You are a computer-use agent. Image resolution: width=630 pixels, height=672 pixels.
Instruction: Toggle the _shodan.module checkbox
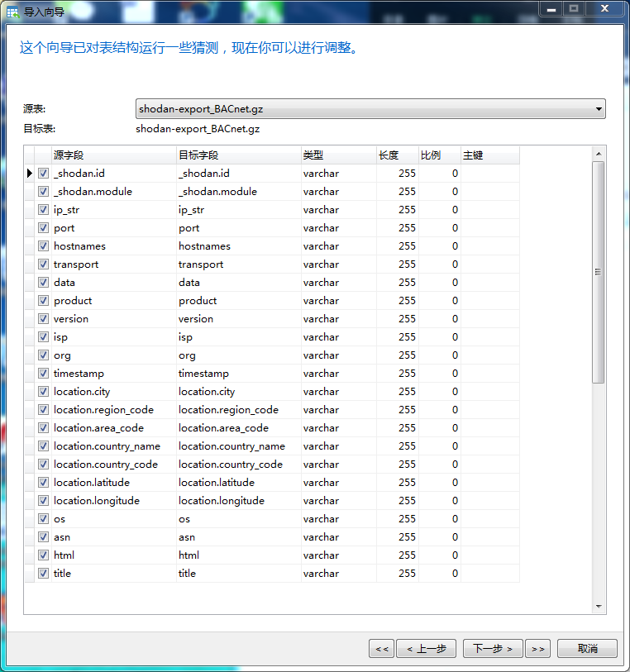click(43, 191)
